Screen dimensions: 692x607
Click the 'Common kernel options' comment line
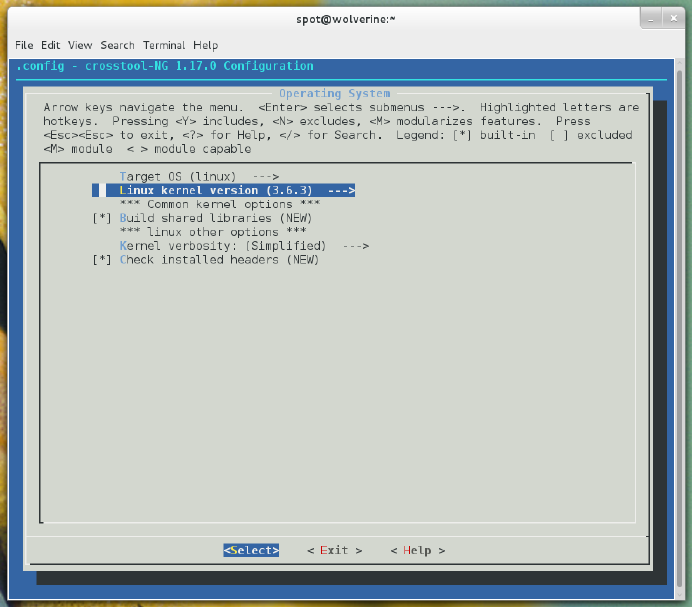pos(220,204)
